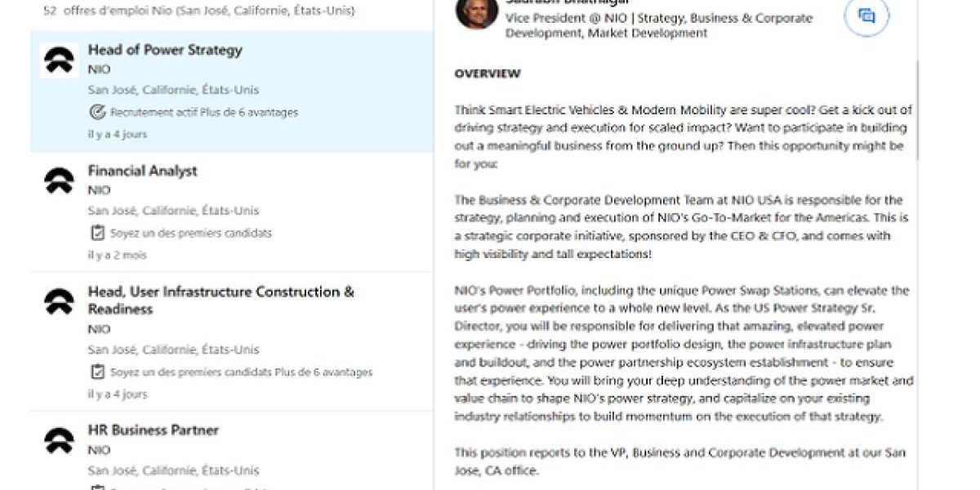Viewport: 980px width, 490px height.
Task: Click NIO logo beside Head of Power Strategy
Action: (59, 60)
